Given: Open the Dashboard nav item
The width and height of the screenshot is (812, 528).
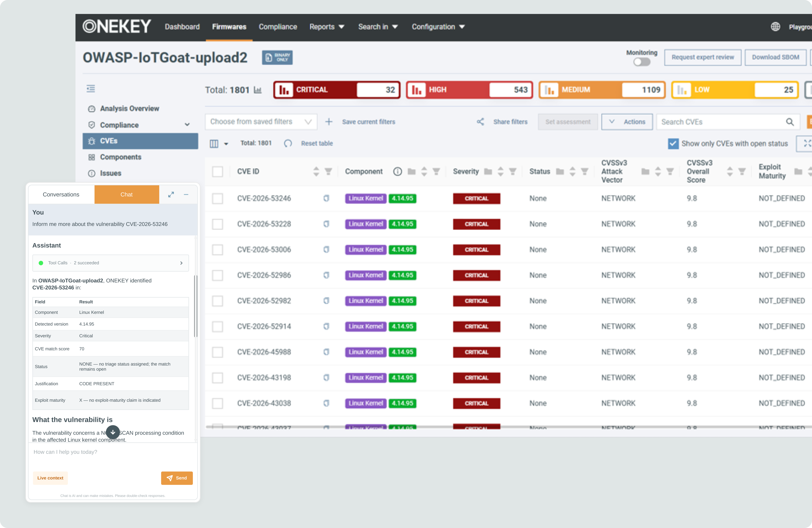Looking at the screenshot, I should pyautogui.click(x=182, y=27).
